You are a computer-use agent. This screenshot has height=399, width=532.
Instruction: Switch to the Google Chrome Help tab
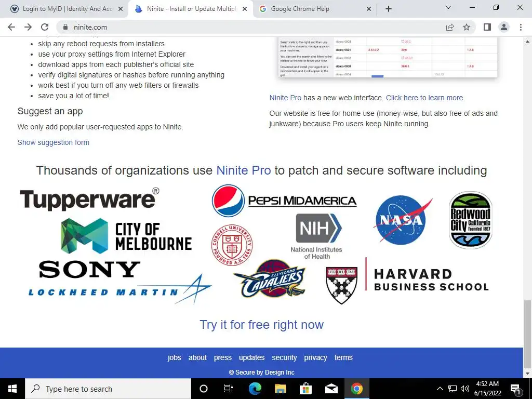(x=315, y=9)
